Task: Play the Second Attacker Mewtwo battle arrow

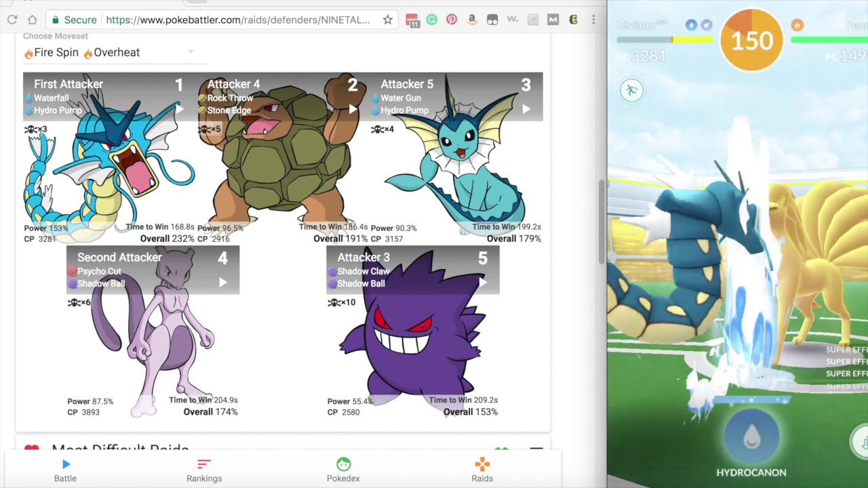Action: click(x=222, y=282)
